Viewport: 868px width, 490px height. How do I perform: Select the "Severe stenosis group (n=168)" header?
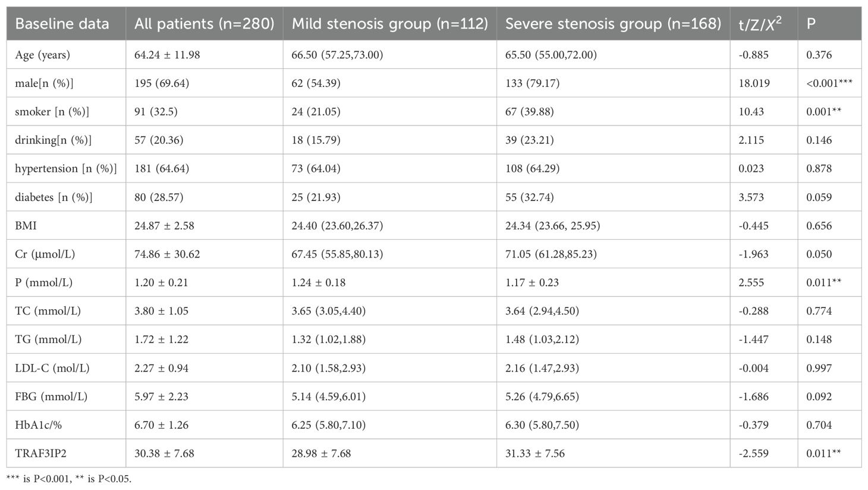[x=613, y=24]
